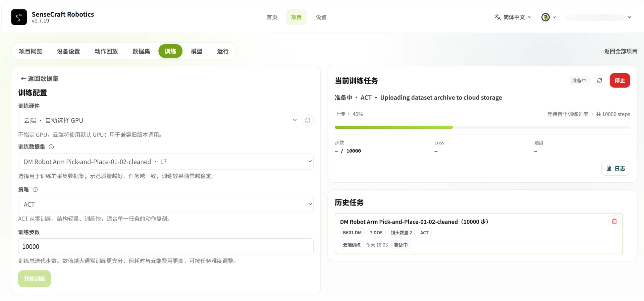Delete the history task with trash icon
The height and width of the screenshot is (301, 644).
click(x=614, y=222)
